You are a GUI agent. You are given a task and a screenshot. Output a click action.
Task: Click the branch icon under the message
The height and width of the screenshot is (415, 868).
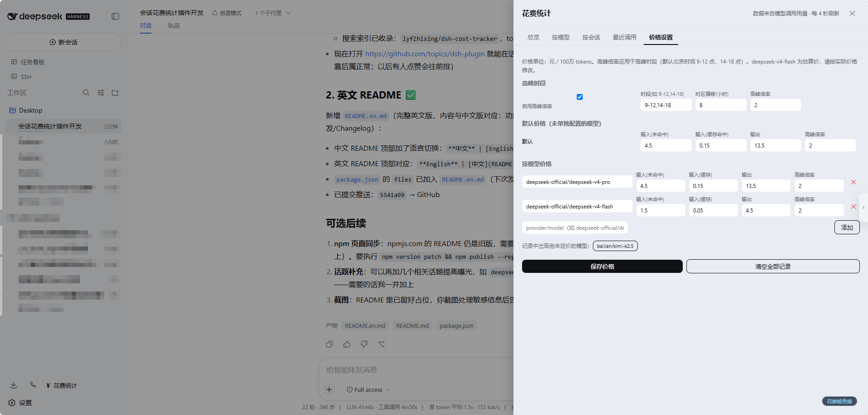[x=381, y=344]
